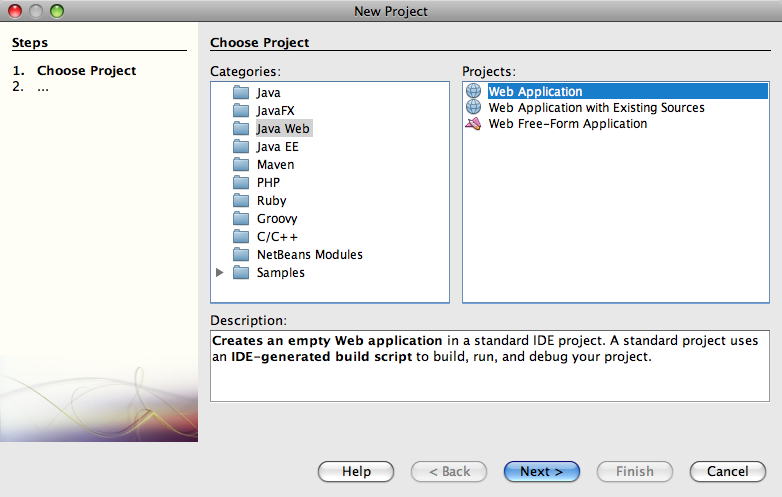Click the Choose Project step

pyautogui.click(x=86, y=71)
